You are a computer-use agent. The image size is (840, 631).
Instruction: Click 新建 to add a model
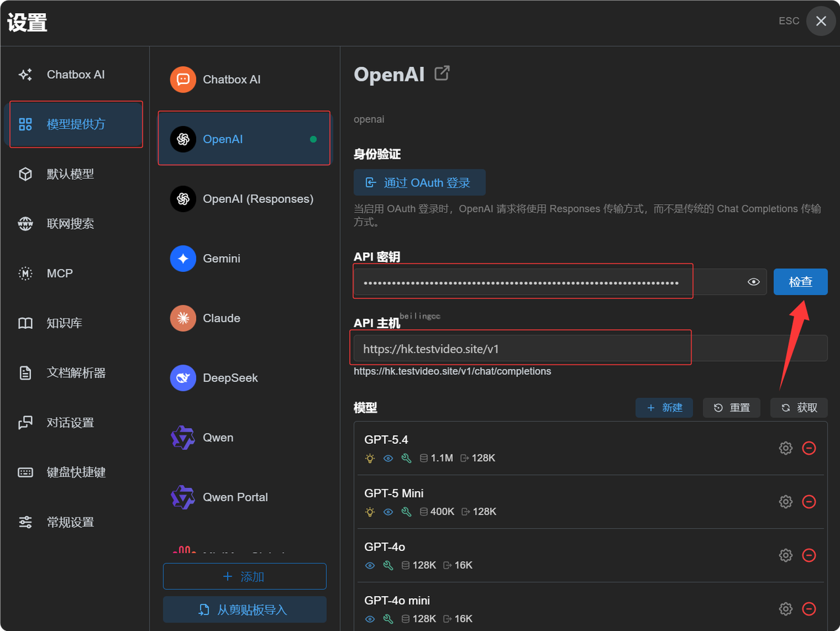664,408
